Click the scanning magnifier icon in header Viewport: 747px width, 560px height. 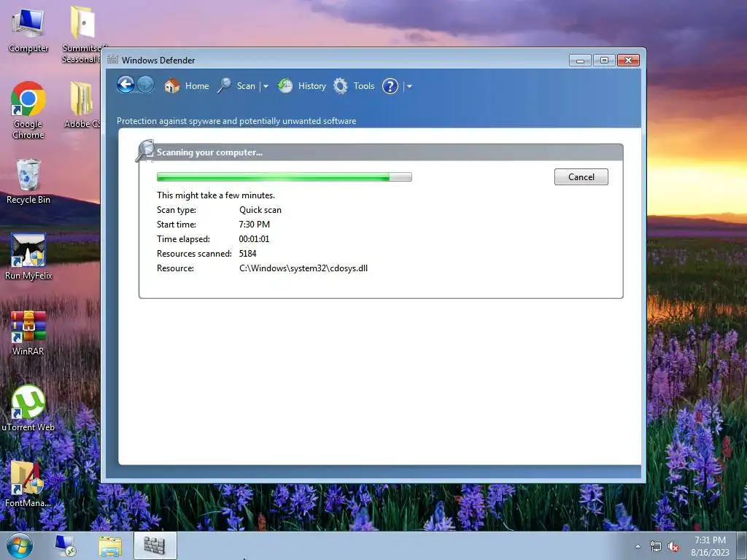pos(145,151)
